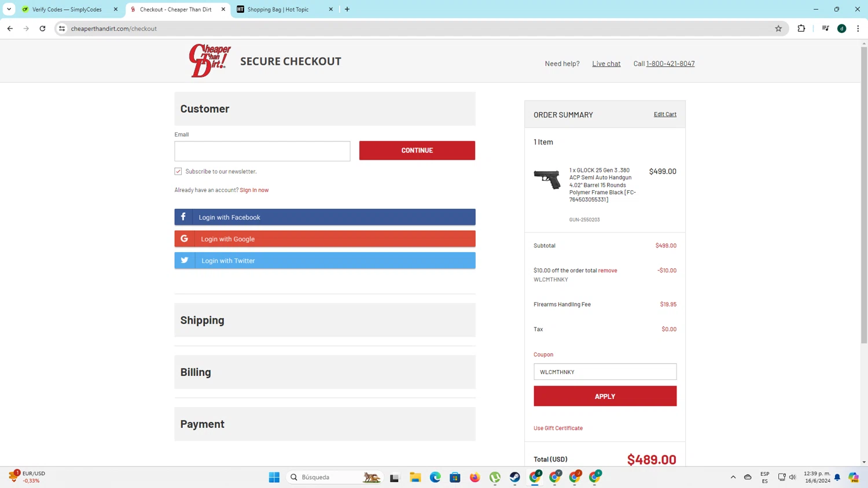The image size is (868, 488).
Task: Switch to Shopping Bag Hot Topic tab
Action: 285,9
